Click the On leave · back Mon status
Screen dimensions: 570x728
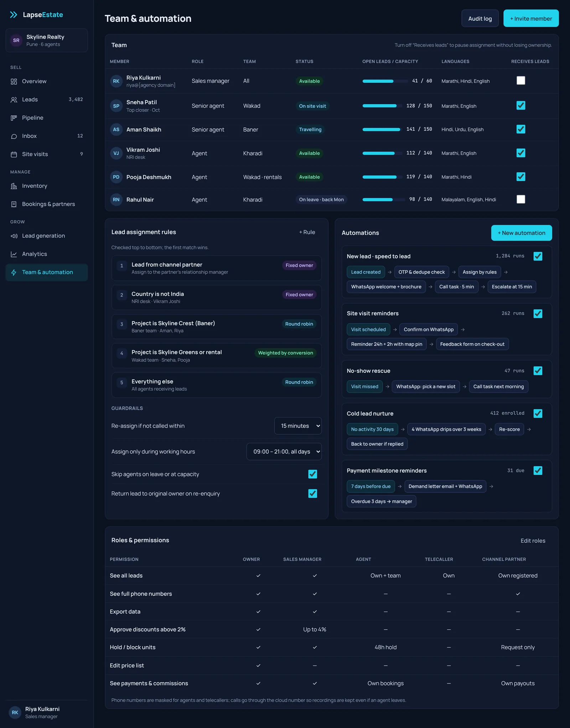coord(321,200)
